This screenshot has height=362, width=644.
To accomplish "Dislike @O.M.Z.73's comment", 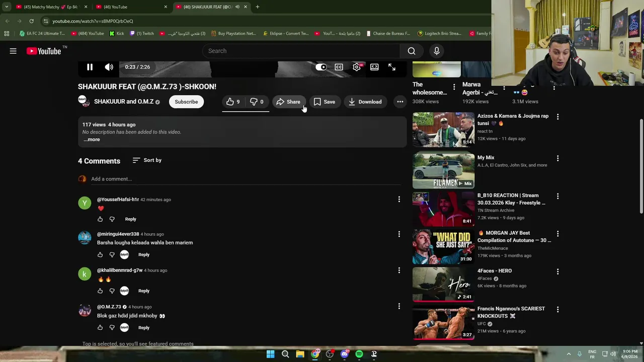I will coord(112,327).
